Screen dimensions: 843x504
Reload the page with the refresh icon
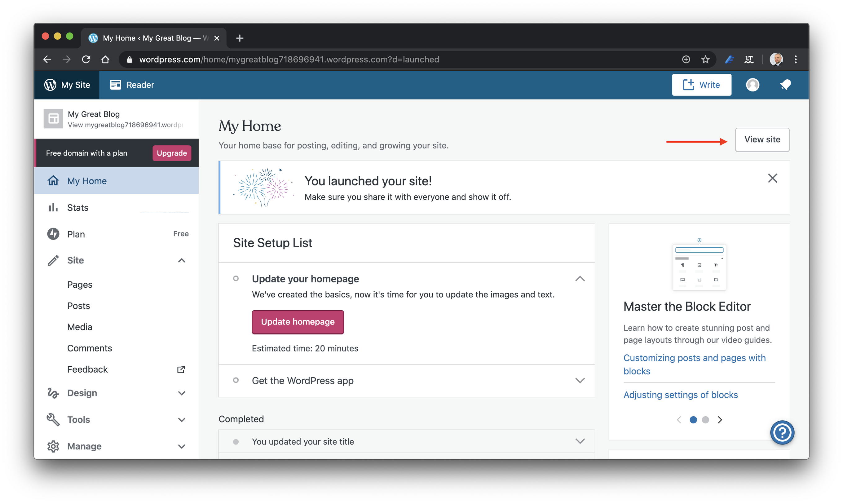tap(86, 60)
